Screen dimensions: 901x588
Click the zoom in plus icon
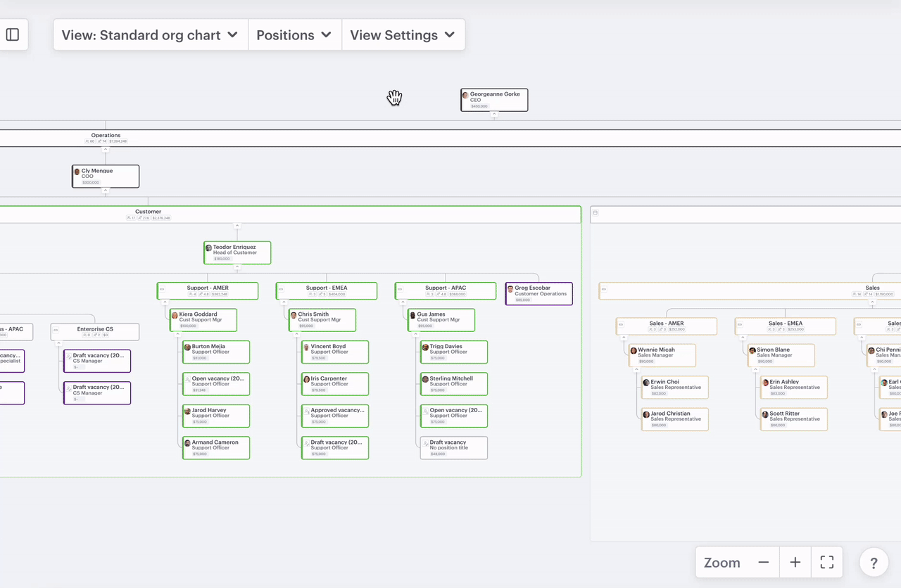pos(795,563)
